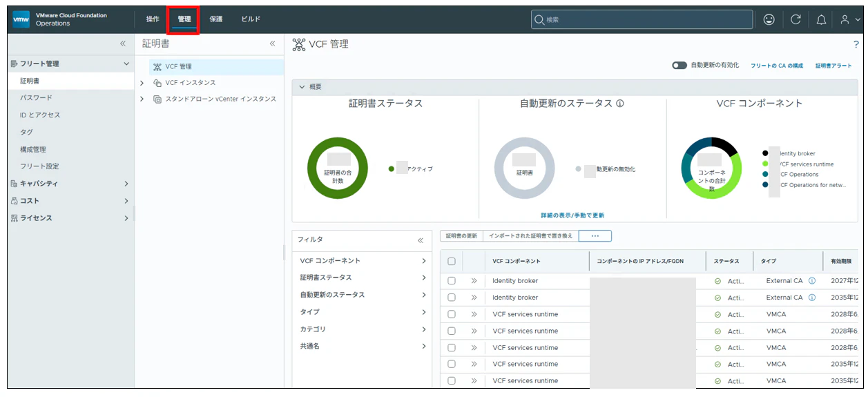Check the first Identity broker row checkbox
The width and height of the screenshot is (868, 397).
pos(452,281)
